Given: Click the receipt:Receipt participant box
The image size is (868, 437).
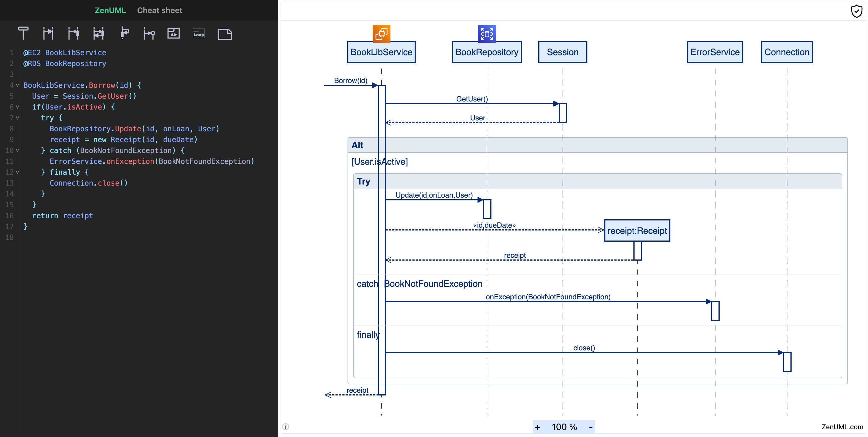Looking at the screenshot, I should click(637, 230).
